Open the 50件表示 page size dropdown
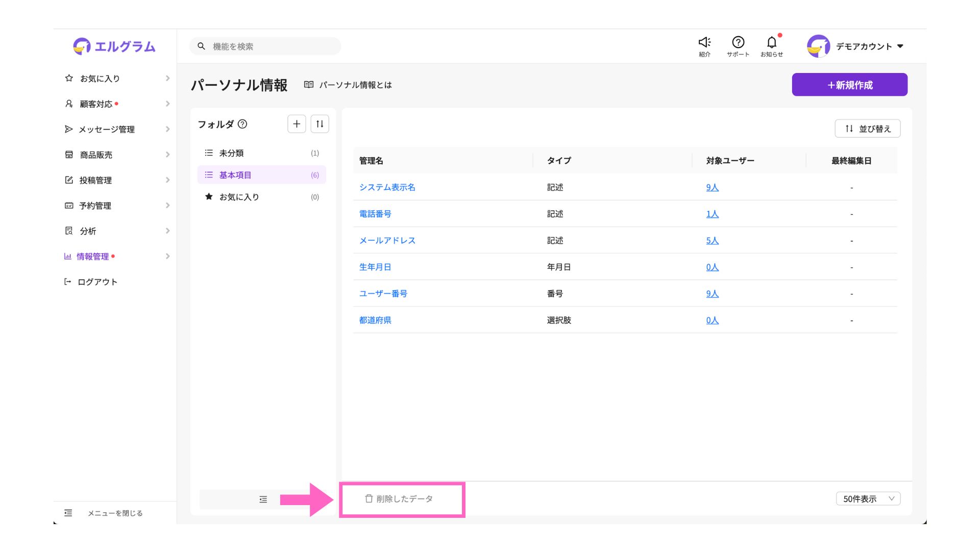This screenshot has height=551, width=980. 868,499
